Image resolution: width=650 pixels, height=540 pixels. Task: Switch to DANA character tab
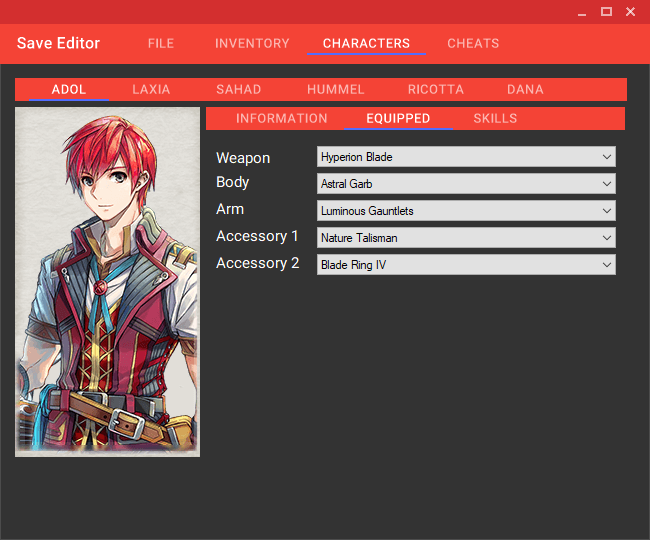pyautogui.click(x=525, y=90)
